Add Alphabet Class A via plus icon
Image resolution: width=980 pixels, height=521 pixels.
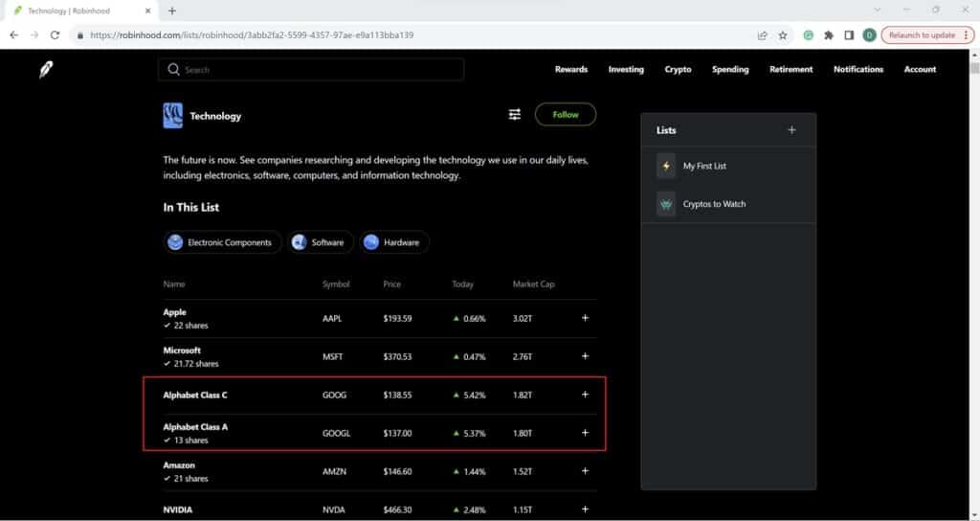(585, 433)
